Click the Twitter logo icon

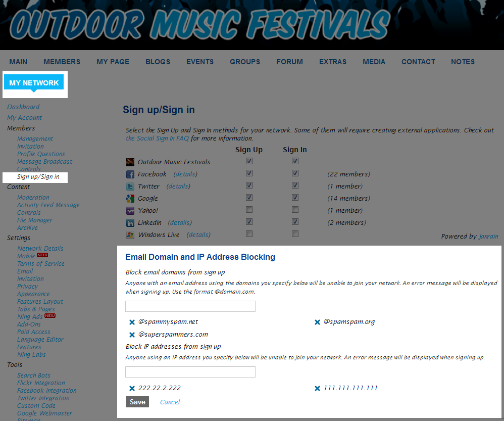coord(130,187)
